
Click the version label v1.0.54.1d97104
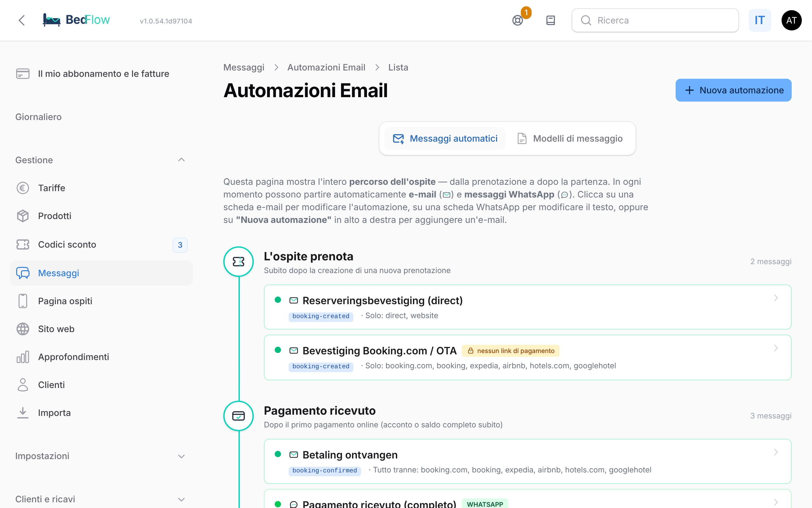[x=166, y=21]
